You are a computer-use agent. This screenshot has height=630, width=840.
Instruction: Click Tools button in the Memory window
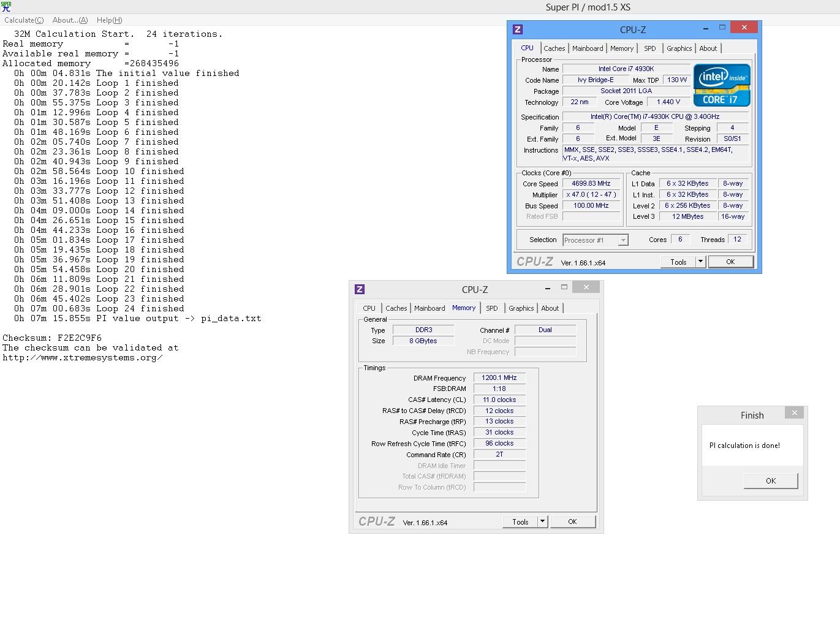(x=520, y=522)
